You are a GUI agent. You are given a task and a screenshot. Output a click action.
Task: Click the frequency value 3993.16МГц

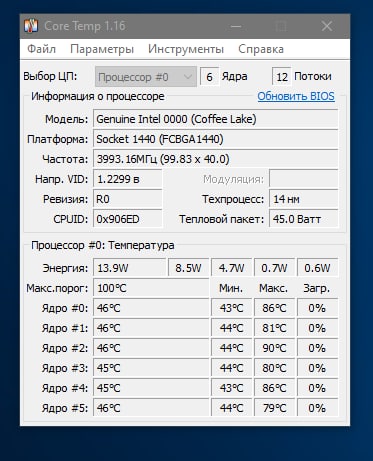point(215,159)
